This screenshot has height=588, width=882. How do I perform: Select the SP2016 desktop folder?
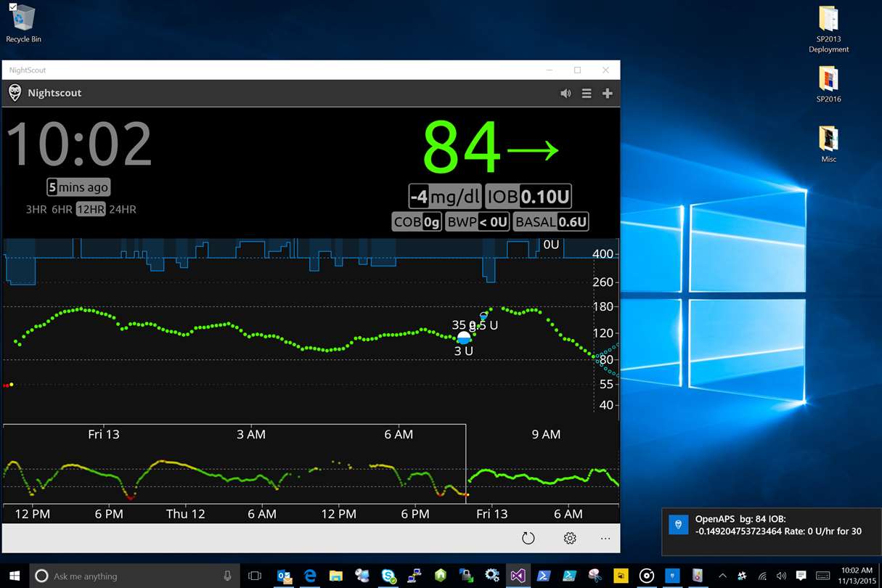click(828, 84)
